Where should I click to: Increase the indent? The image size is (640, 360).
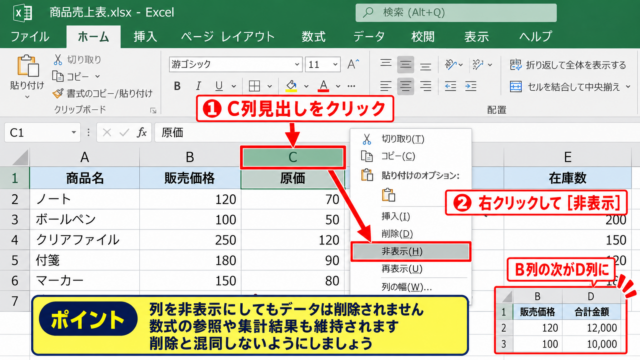point(471,86)
